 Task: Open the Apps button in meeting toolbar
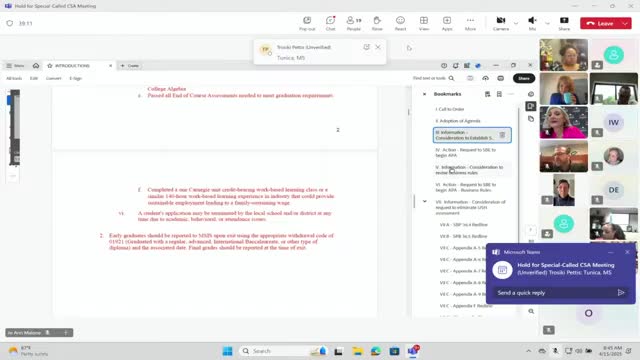(x=447, y=23)
